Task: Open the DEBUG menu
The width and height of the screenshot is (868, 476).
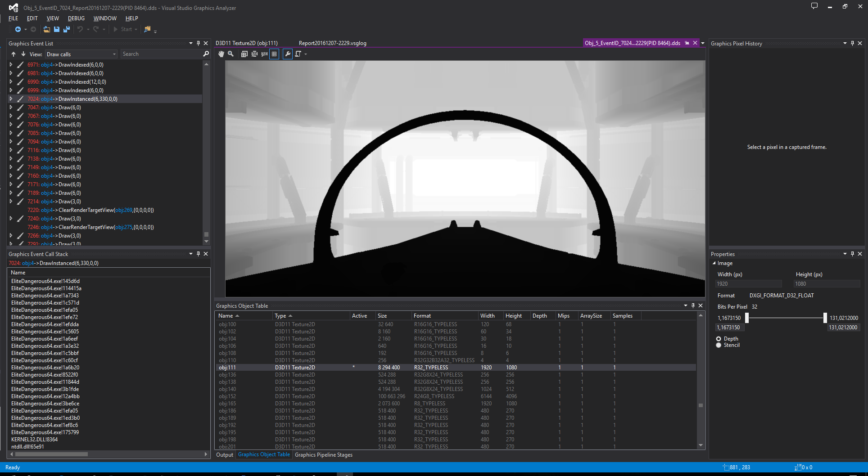Action: 76,18
